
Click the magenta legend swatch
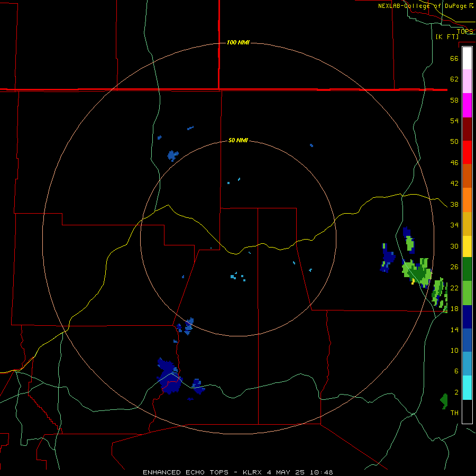(x=467, y=105)
